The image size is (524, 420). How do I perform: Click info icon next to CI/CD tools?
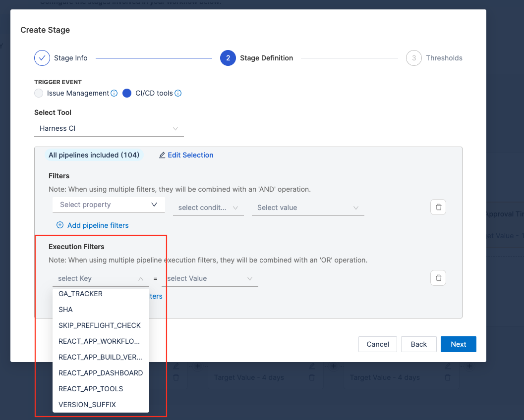(178, 93)
